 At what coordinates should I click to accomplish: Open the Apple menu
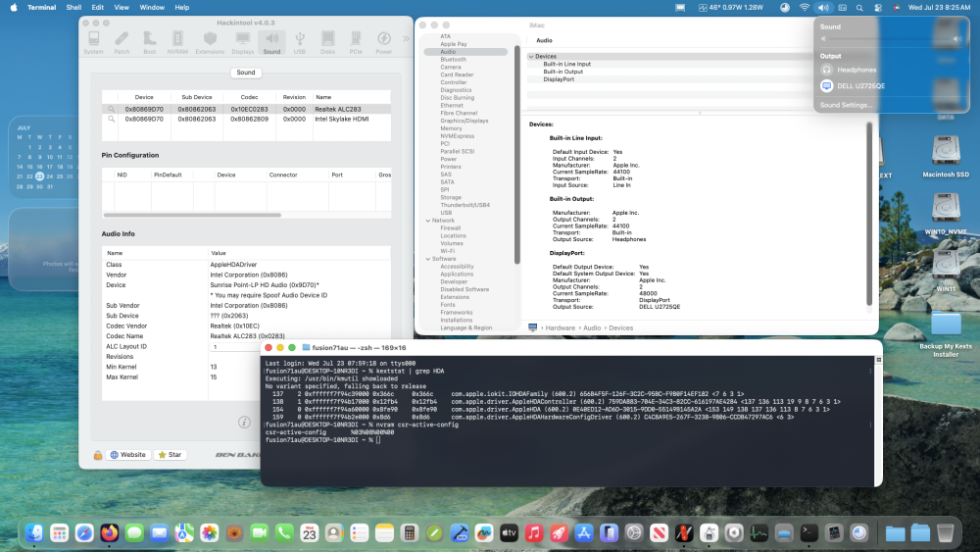13,8
